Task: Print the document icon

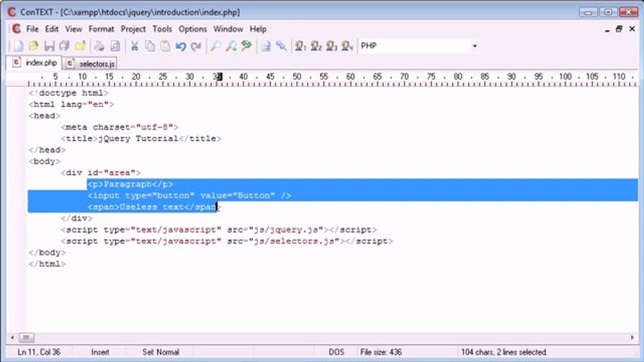Action: coord(100,46)
